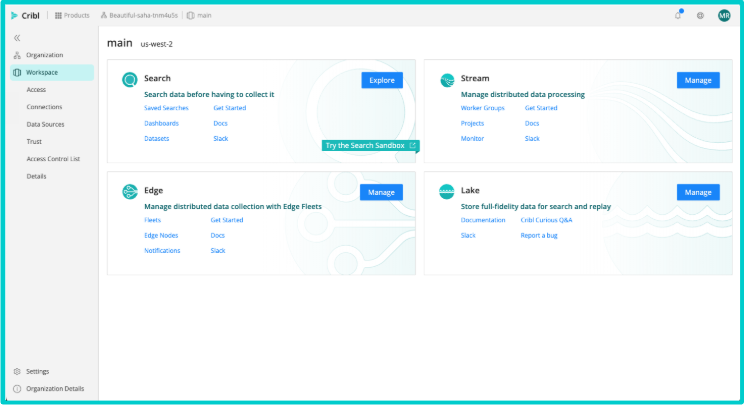Image resolution: width=744 pixels, height=405 pixels.
Task: Open Data Sources in sidebar
Action: (x=45, y=124)
